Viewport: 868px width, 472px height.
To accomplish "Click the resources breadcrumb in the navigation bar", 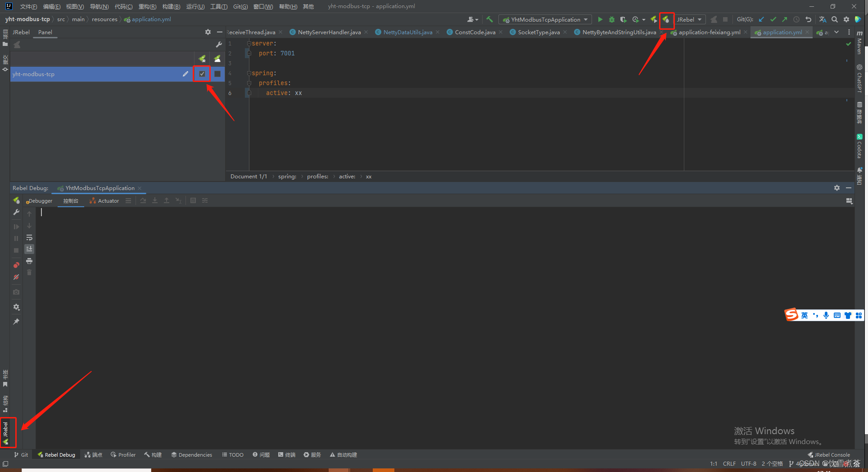I will point(104,19).
